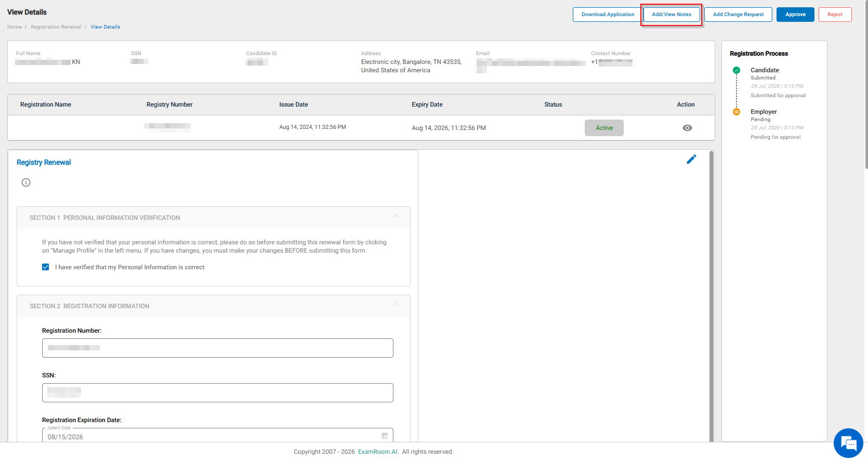The height and width of the screenshot is (459, 868).
Task: Click the info circle icon under Registry Renewal
Action: pyautogui.click(x=26, y=182)
